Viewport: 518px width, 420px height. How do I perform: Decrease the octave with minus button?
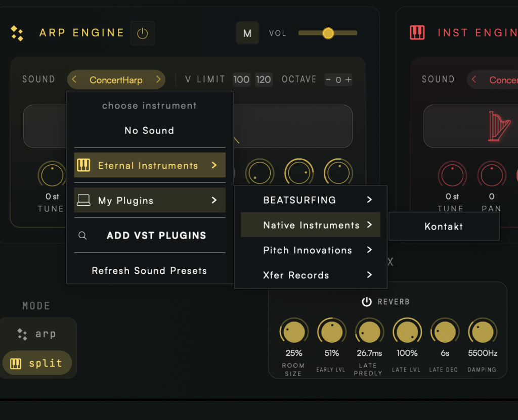coord(328,79)
